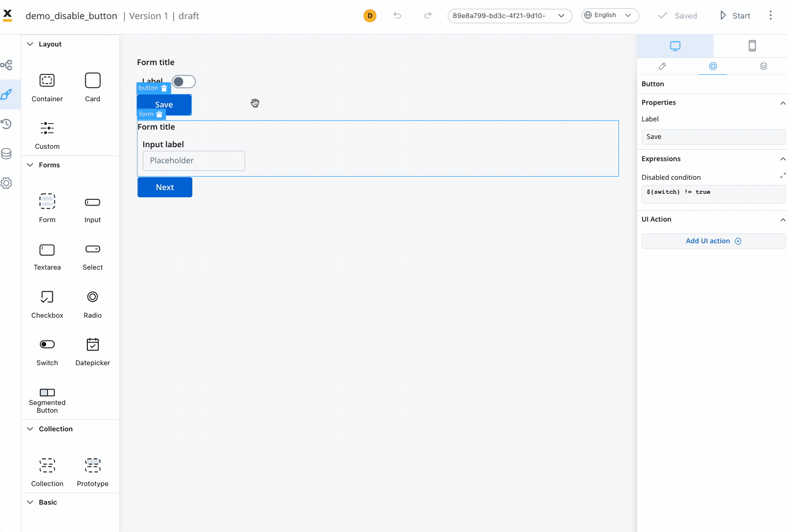
Task: Open the English language dropdown
Action: (610, 15)
